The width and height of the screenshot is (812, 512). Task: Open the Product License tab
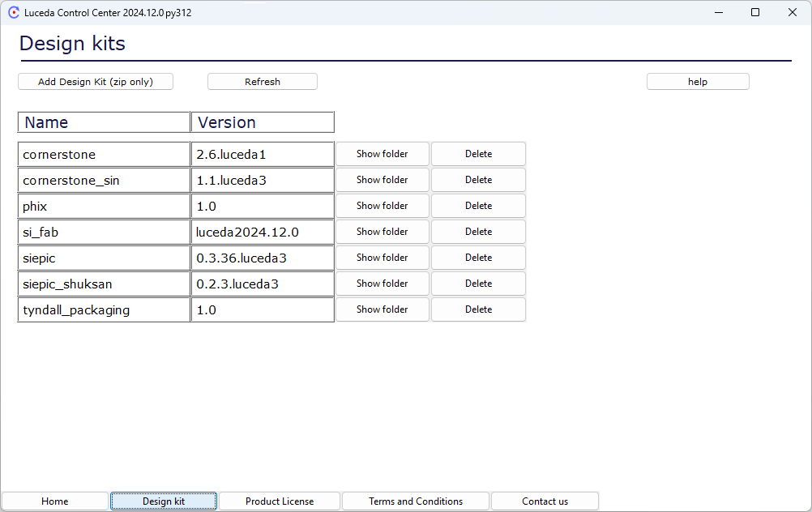point(280,501)
